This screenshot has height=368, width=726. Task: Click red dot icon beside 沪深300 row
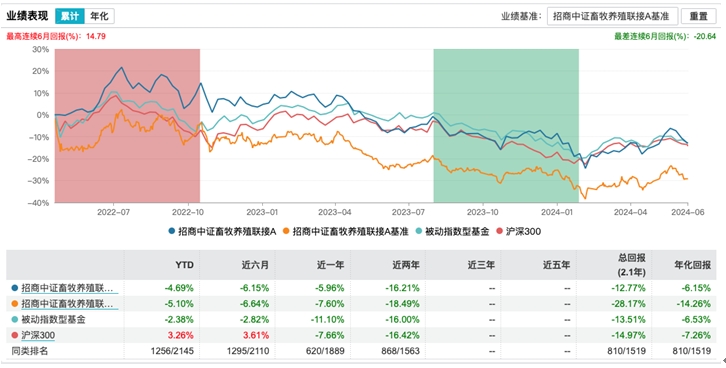coord(15,335)
